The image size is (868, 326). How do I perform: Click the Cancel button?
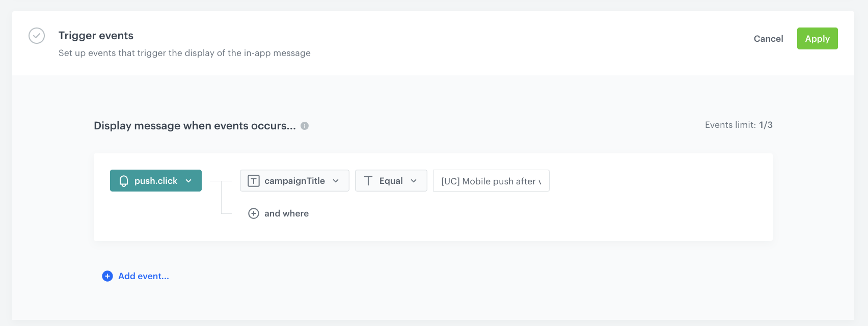tap(768, 39)
